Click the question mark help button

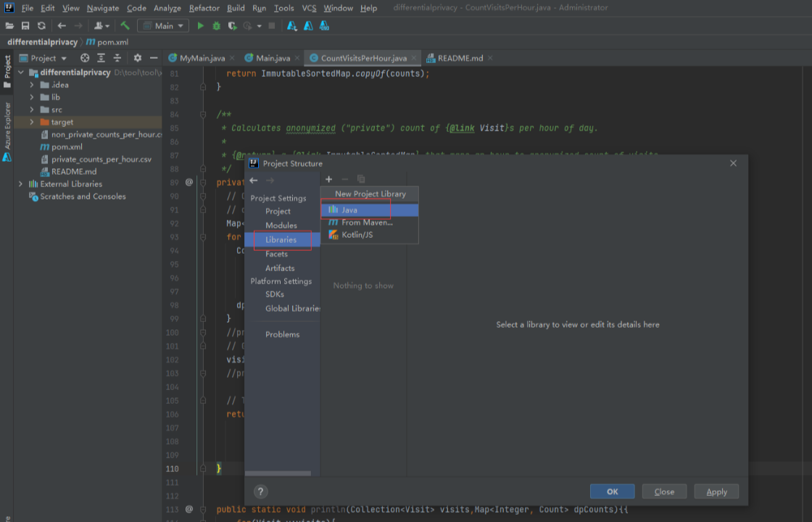click(x=260, y=492)
